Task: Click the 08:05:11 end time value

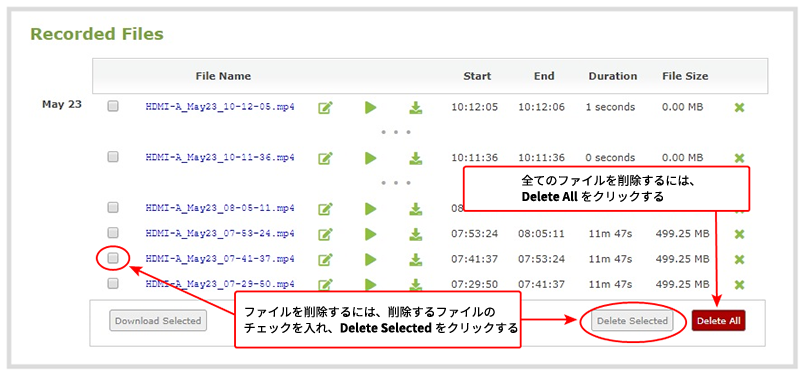Action: coord(542,234)
